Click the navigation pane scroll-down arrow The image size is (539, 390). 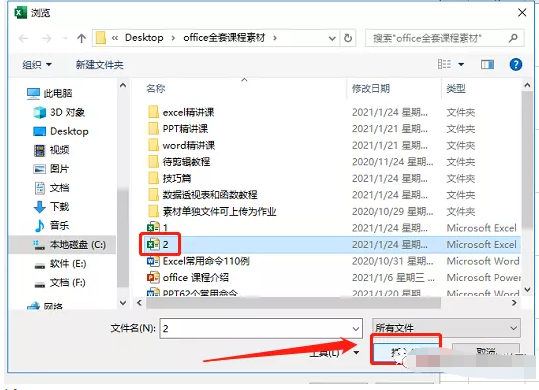tap(123, 303)
